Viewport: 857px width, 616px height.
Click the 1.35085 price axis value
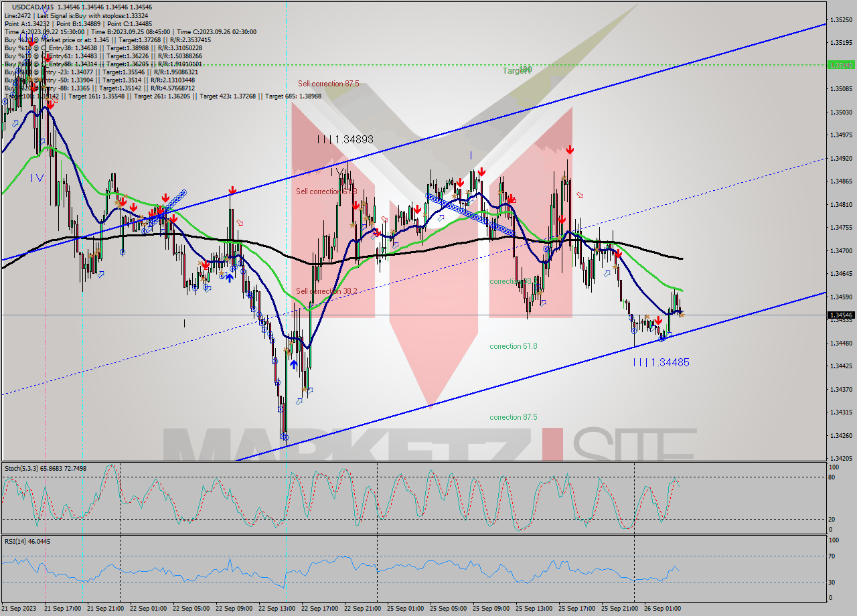[840, 88]
